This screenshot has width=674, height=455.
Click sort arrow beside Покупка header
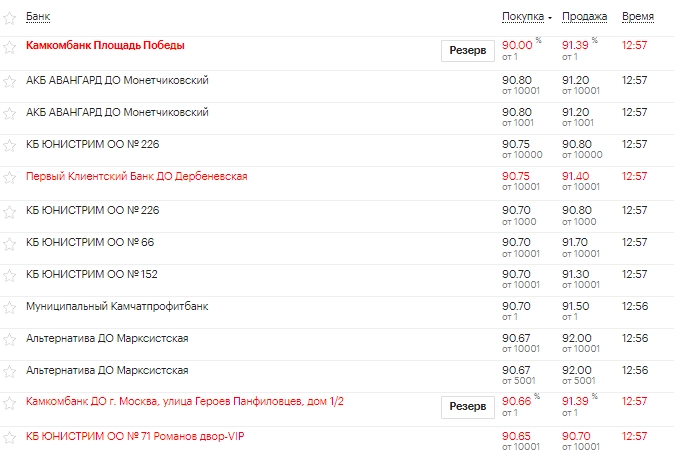click(x=551, y=18)
